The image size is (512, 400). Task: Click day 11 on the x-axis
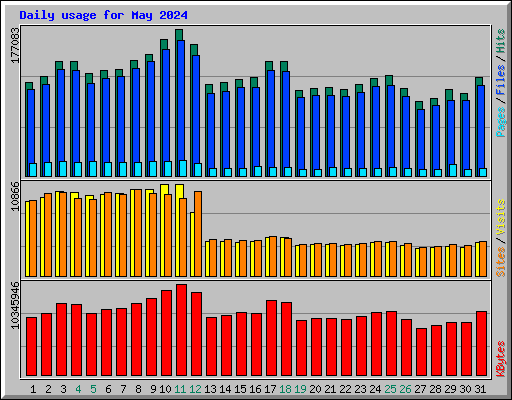click(180, 389)
